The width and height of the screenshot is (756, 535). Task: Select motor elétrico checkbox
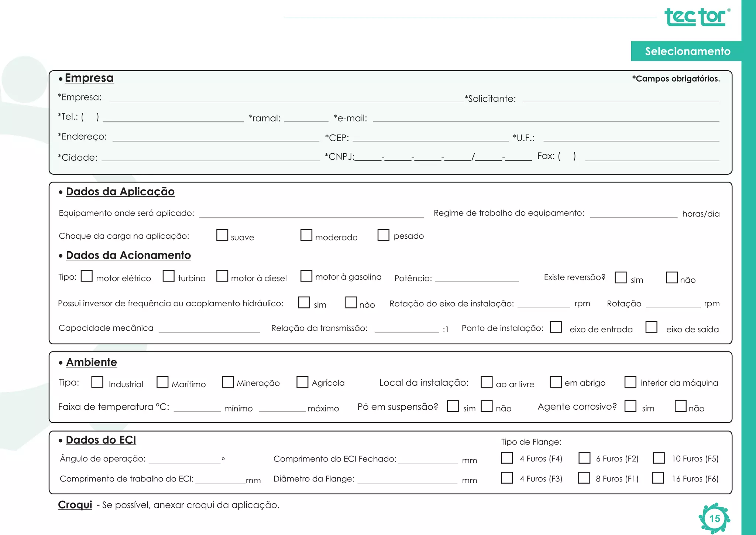click(x=87, y=276)
